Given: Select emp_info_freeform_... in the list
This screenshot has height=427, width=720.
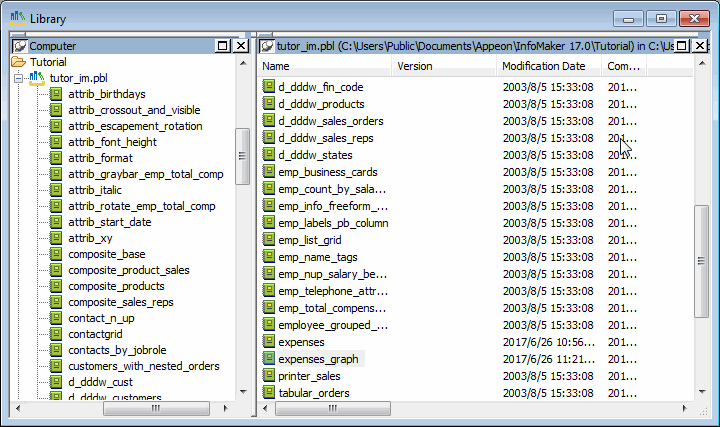Looking at the screenshot, I should 333,206.
